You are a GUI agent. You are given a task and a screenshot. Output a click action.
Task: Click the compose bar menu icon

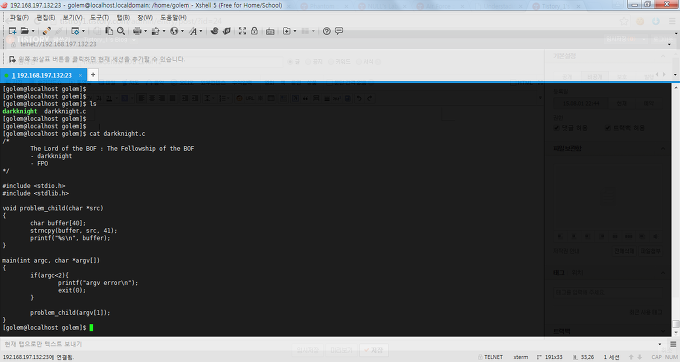click(673, 344)
